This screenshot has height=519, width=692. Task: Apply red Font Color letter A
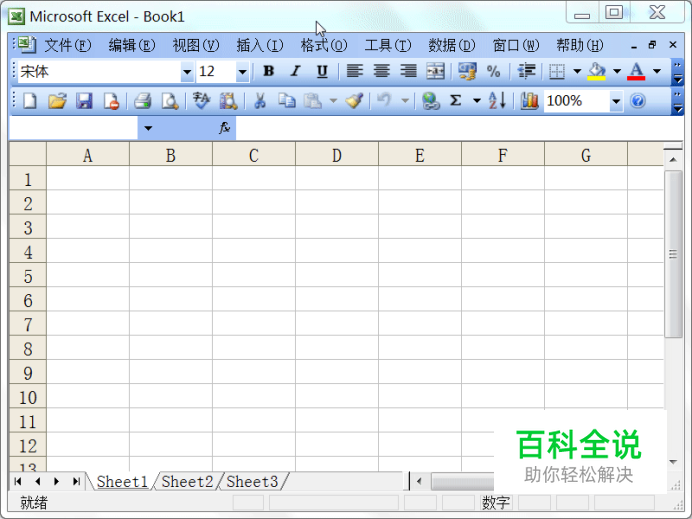tap(636, 71)
